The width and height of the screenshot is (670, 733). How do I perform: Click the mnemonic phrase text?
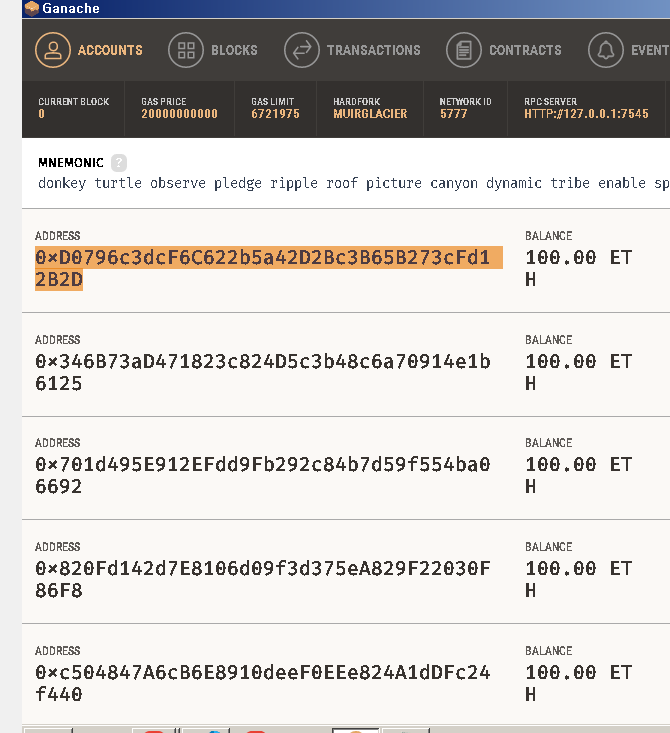click(354, 183)
